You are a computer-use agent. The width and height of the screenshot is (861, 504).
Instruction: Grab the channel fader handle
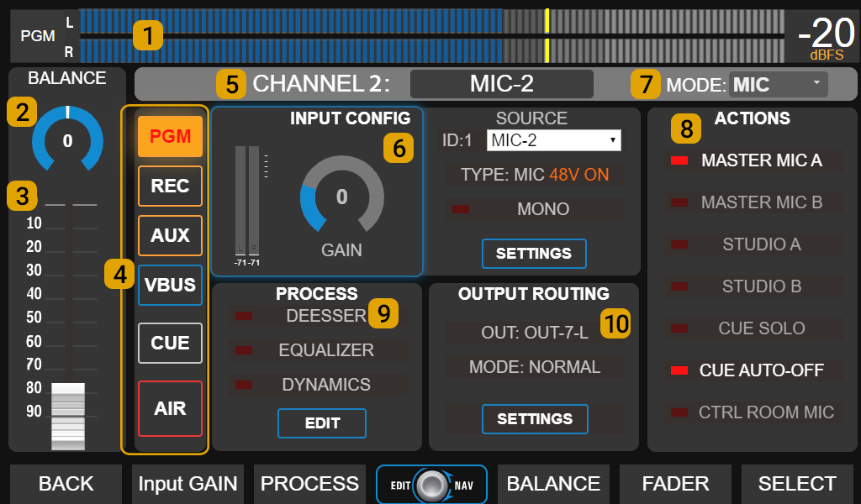click(68, 416)
